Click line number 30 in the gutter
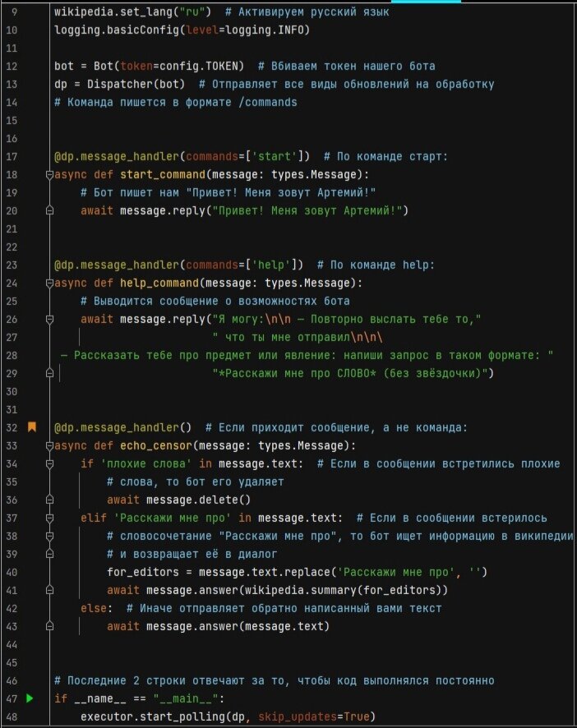Image resolution: width=577 pixels, height=728 pixels. pos(12,391)
